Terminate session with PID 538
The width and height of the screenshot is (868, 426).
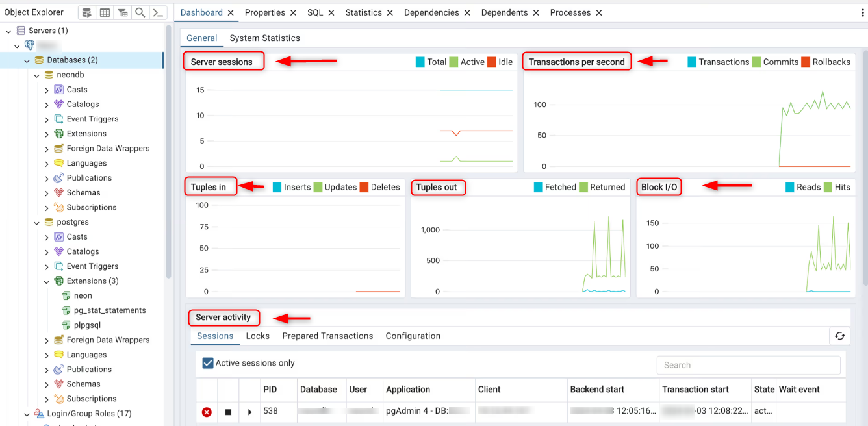207,412
